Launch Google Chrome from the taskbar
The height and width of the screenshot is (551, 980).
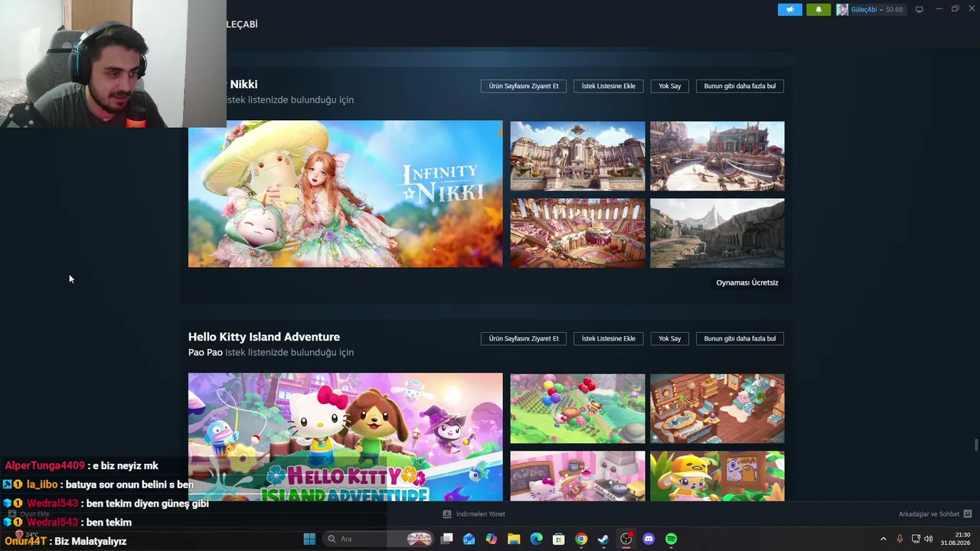tap(581, 539)
